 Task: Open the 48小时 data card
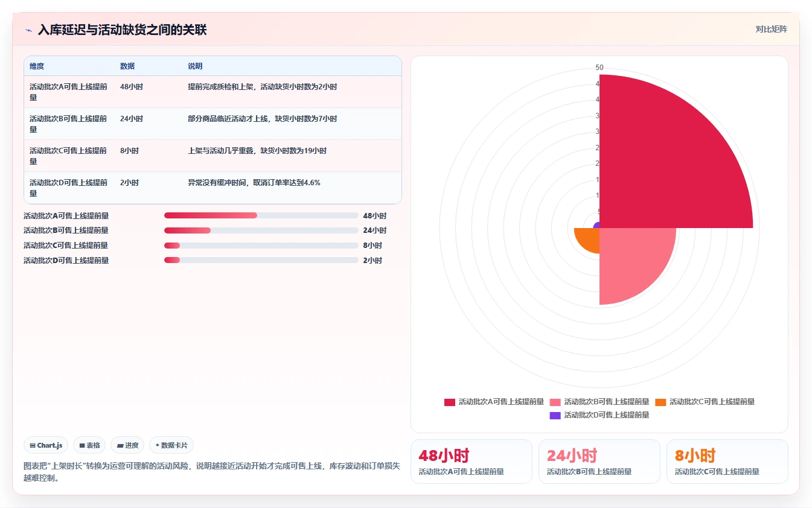472,462
